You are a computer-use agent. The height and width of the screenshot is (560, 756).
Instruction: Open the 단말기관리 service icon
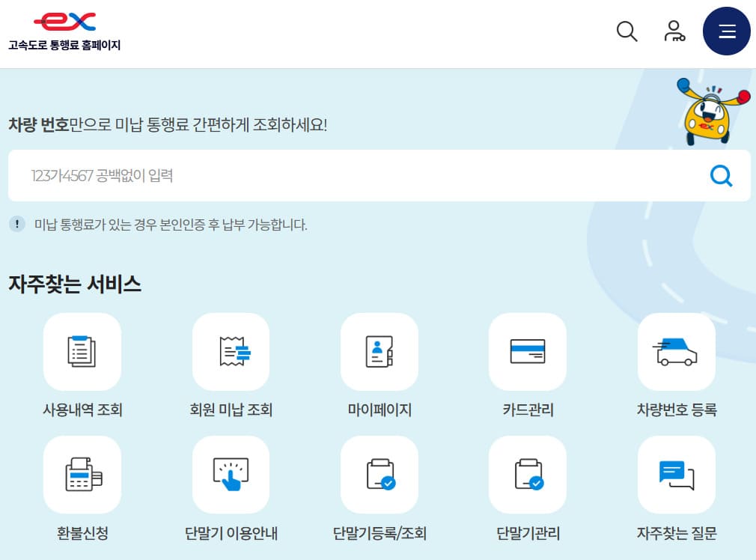point(528,475)
